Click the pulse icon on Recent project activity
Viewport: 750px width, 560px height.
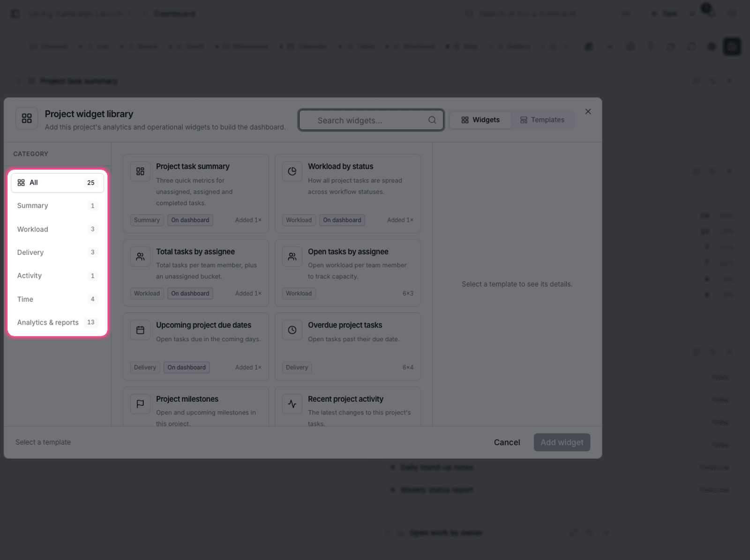click(292, 404)
